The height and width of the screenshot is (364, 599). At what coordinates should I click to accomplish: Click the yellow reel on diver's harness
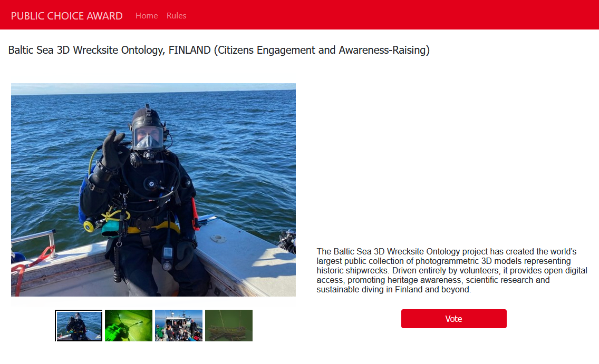coord(89,226)
